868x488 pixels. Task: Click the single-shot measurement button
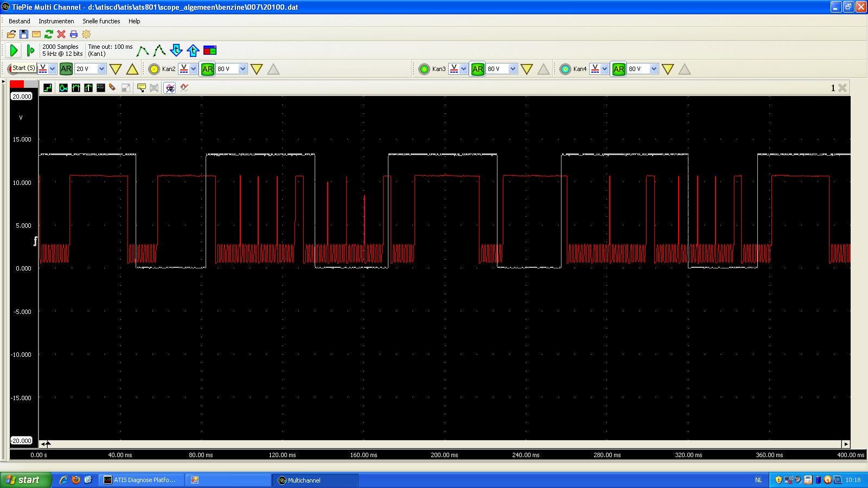30,50
